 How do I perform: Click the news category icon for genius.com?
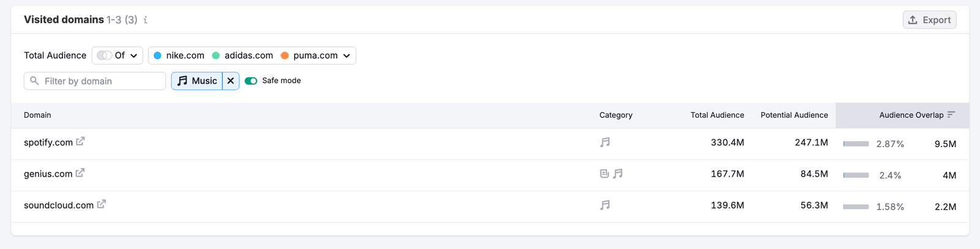point(605,174)
